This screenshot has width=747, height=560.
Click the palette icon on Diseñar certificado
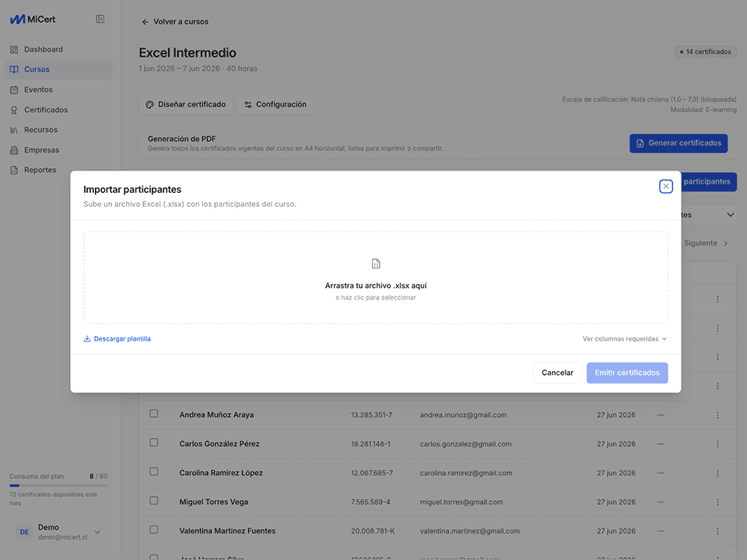(149, 105)
